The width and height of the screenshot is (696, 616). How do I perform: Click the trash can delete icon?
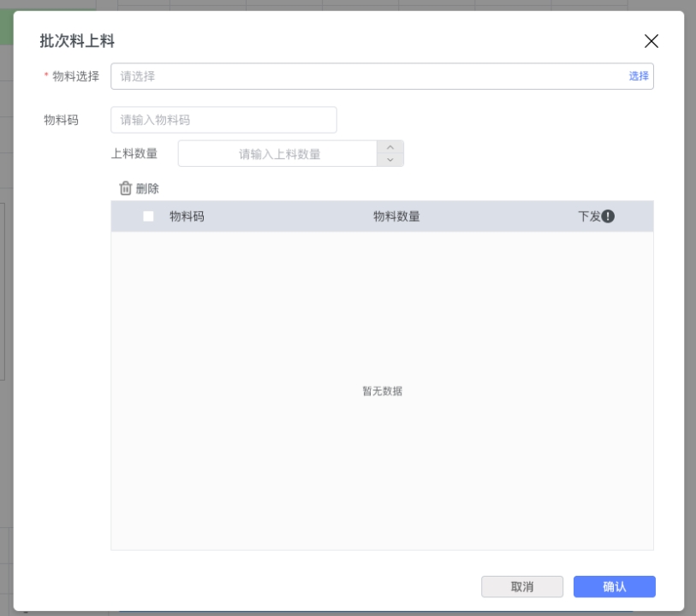(x=126, y=188)
